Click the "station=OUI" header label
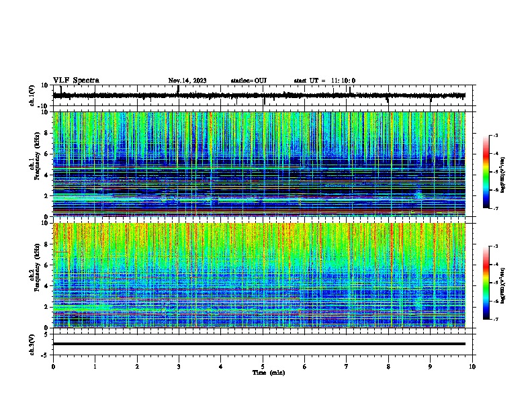This screenshot has width=532, height=411. (x=249, y=81)
